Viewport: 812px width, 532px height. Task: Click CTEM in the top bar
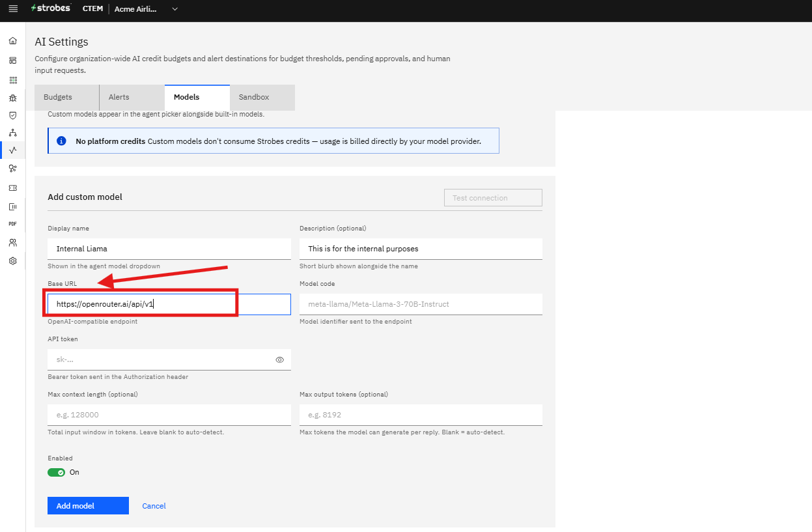[92, 9]
